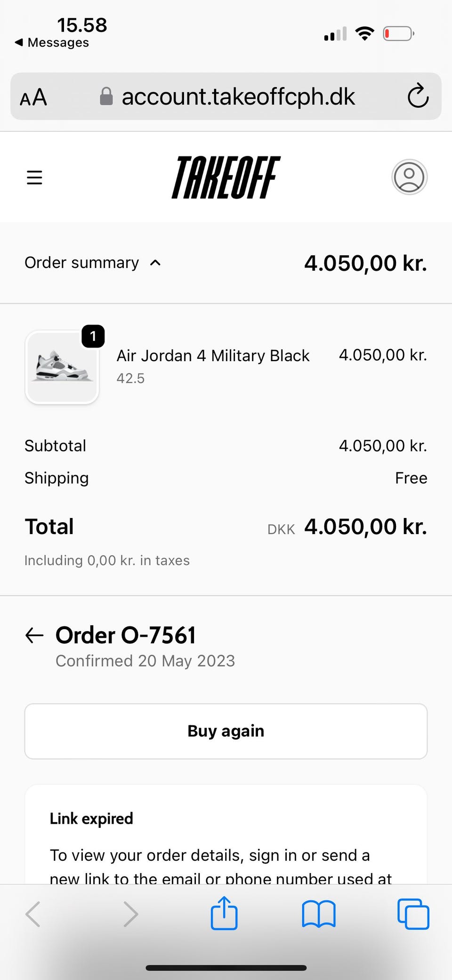The image size is (452, 980).
Task: Return to Messages app
Action: coord(52,42)
